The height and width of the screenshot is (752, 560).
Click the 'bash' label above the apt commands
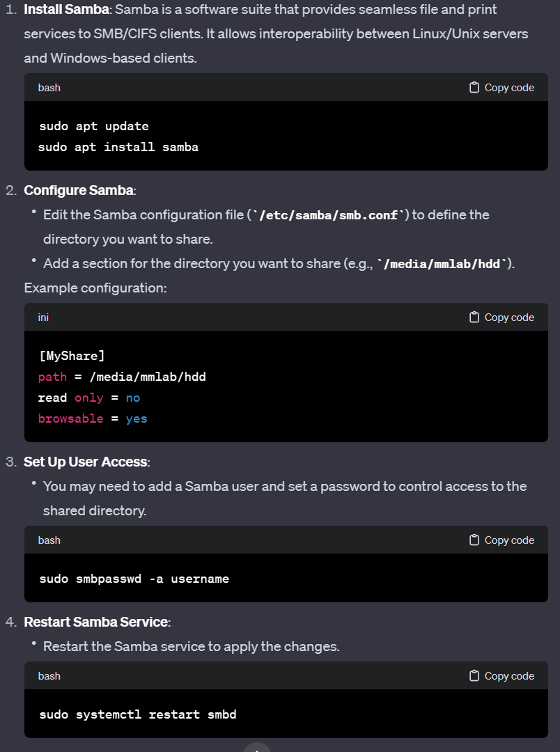point(49,88)
